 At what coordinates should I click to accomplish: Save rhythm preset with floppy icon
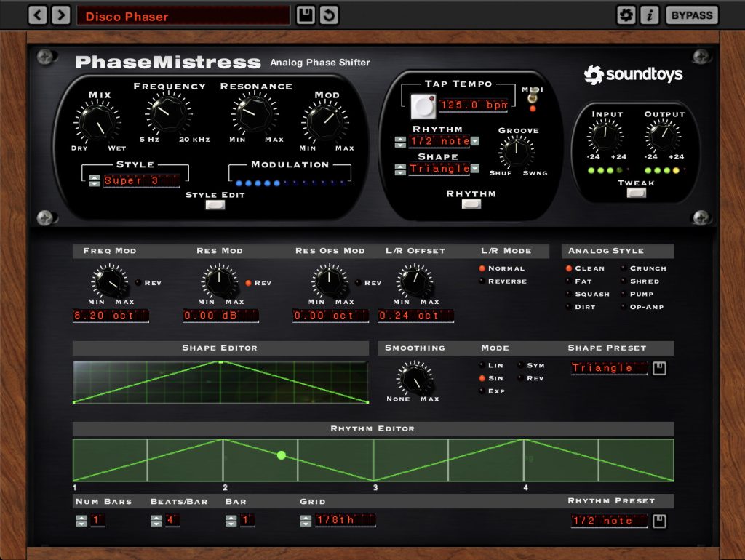pyautogui.click(x=659, y=521)
